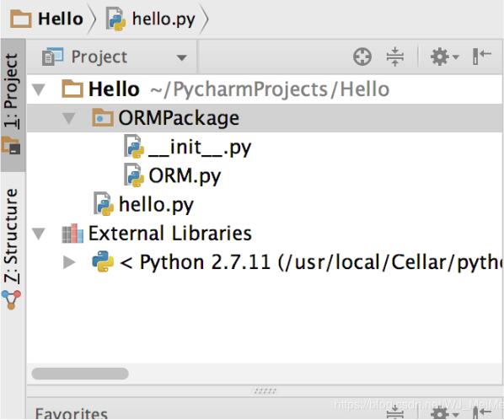Click the scroll from source crosshair icon
Screen dimensions: 504x420
coord(362,57)
